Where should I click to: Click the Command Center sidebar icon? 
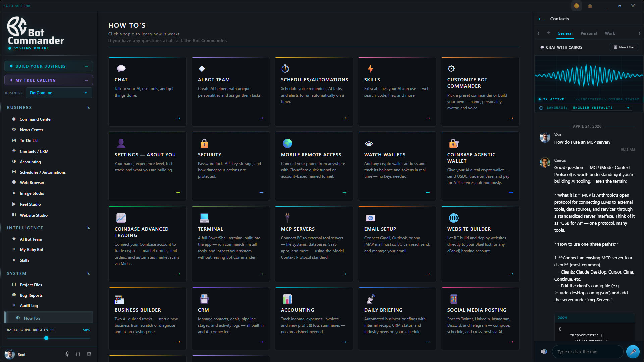pos(14,119)
